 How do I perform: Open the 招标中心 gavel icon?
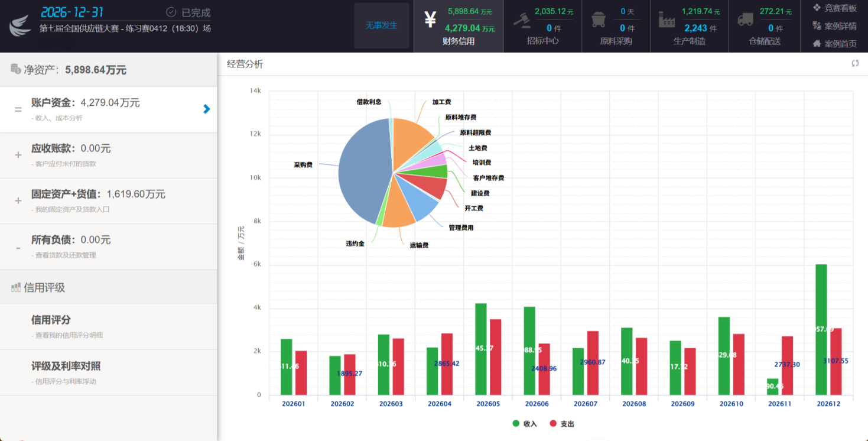(522, 20)
